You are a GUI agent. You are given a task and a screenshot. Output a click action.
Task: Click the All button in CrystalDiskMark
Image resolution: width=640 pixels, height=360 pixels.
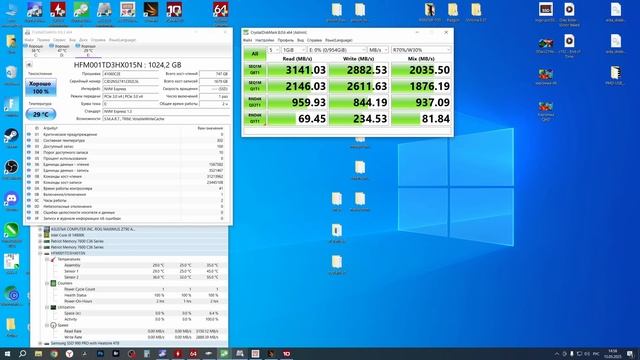255,54
